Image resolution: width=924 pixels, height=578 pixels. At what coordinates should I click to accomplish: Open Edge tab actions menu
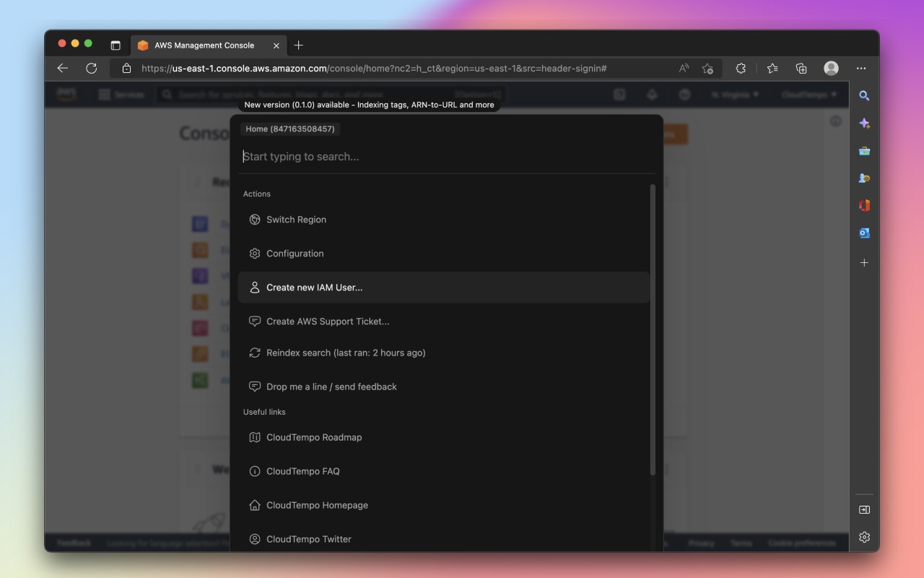pyautogui.click(x=115, y=45)
